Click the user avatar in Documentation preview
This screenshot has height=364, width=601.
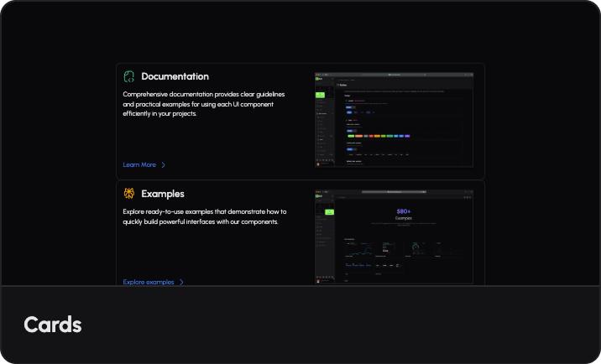318,162
